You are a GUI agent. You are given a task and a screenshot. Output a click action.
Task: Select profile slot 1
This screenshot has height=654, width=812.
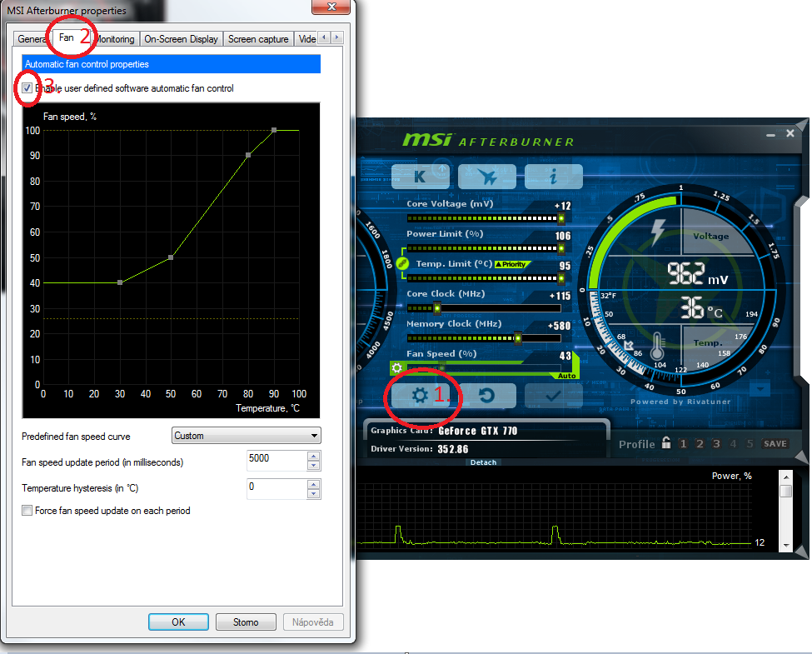click(x=683, y=443)
